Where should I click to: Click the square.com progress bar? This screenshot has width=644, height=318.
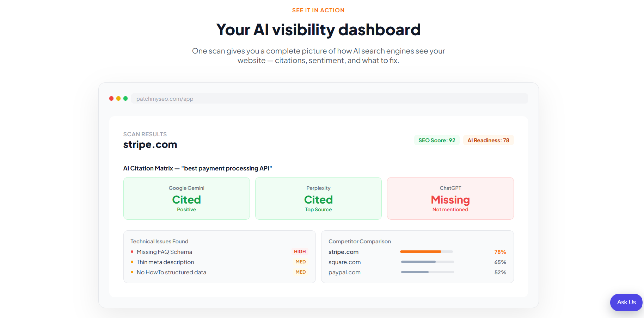tap(428, 262)
